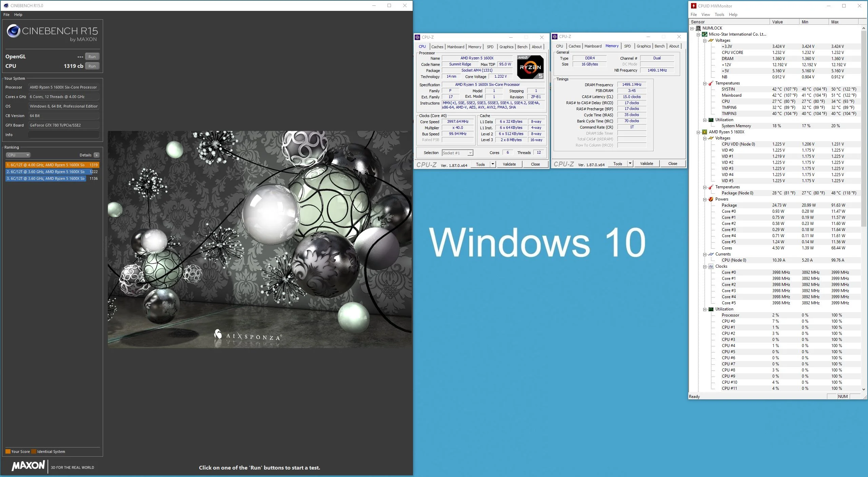Click the AIXSPONZA logo in render
The height and width of the screenshot is (477, 868).
point(248,335)
